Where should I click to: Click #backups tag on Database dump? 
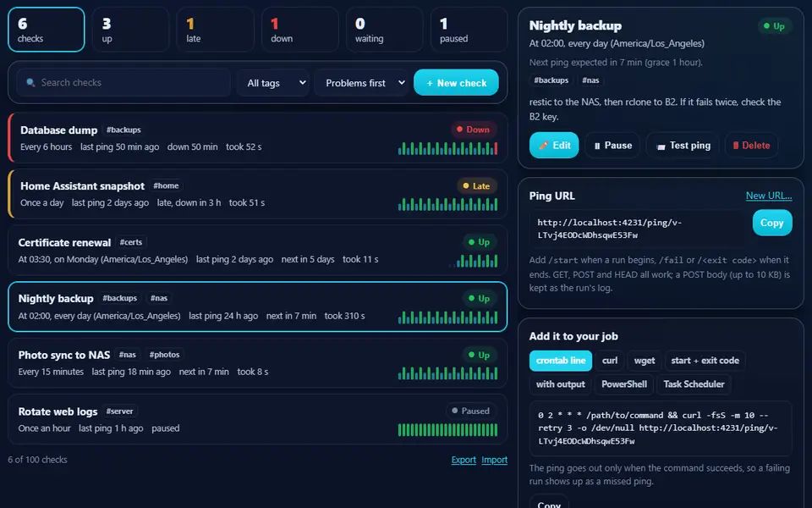pyautogui.click(x=123, y=130)
